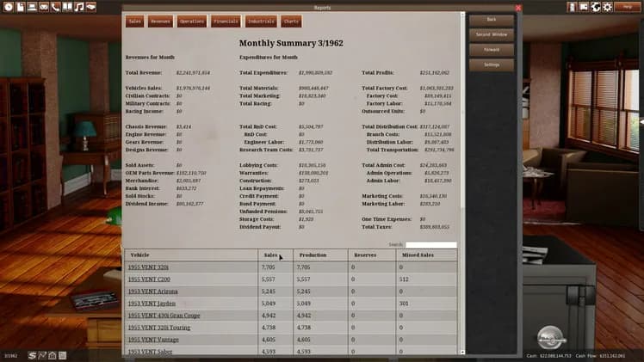This screenshot has height=362, width=644.
Task: Click in the vehicle Search field
Action: pos(430,245)
